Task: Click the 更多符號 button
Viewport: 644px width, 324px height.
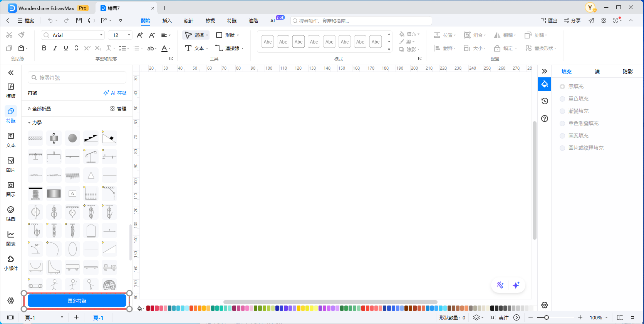Action: coord(77,301)
